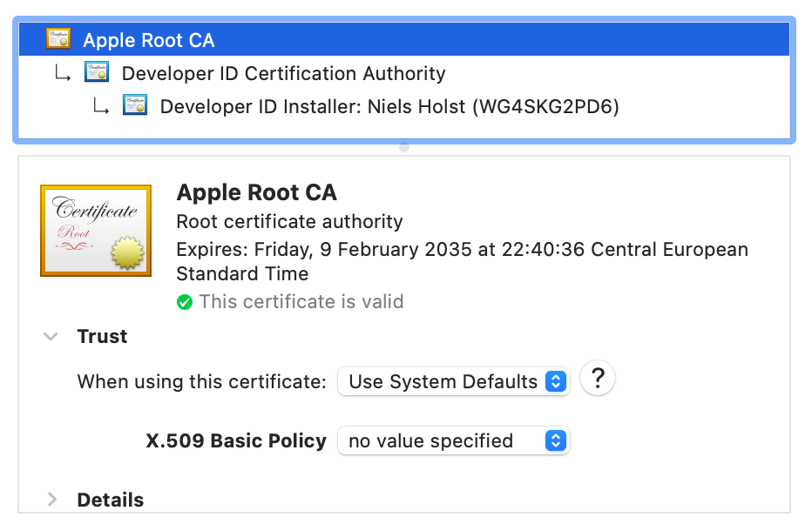Select Developer ID Installer: Niels Holst entry
The image size is (812, 531).
coord(389,107)
